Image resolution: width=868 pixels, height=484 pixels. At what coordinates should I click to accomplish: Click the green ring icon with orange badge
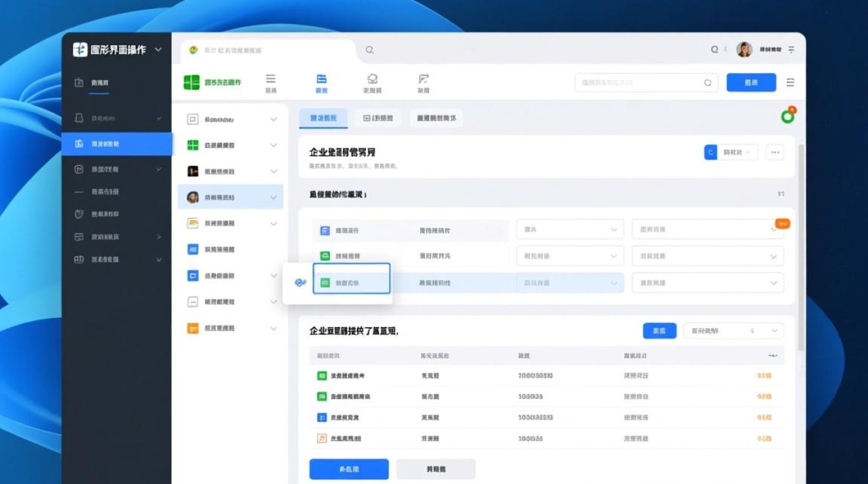click(x=787, y=116)
